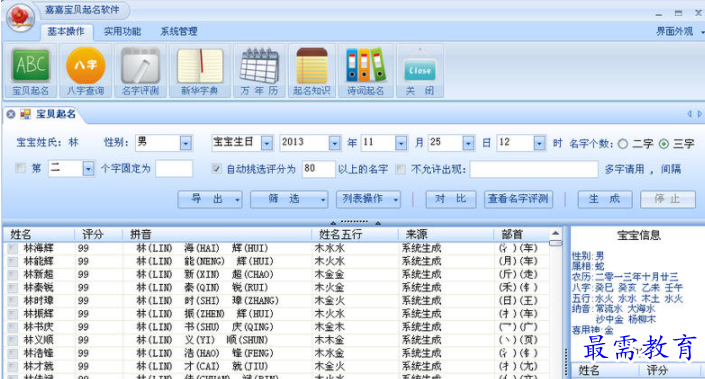
Task: Toggle the 不允许出现 checkbox
Action: pyautogui.click(x=400, y=169)
